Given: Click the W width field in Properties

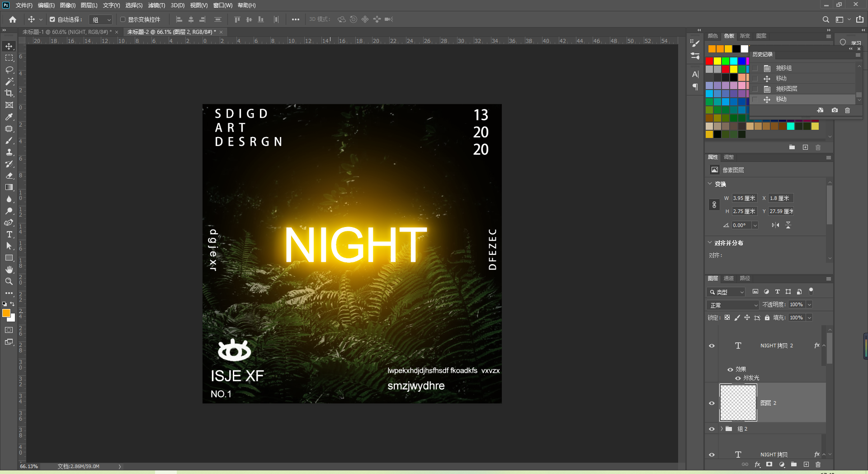Looking at the screenshot, I should tap(745, 199).
